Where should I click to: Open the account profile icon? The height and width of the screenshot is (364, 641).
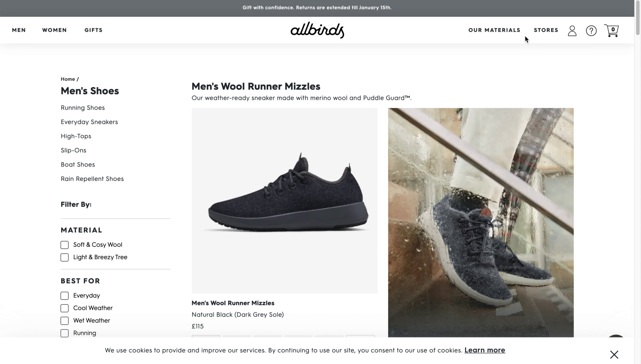point(572,31)
